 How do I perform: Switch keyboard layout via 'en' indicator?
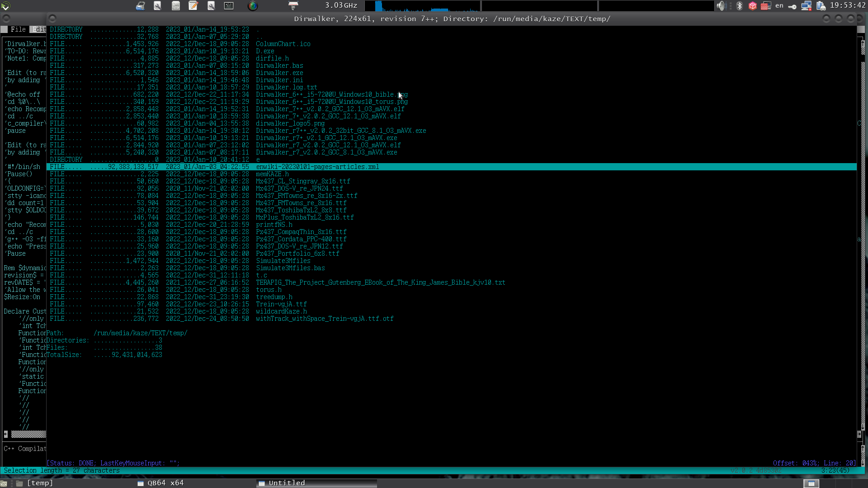[x=779, y=6]
